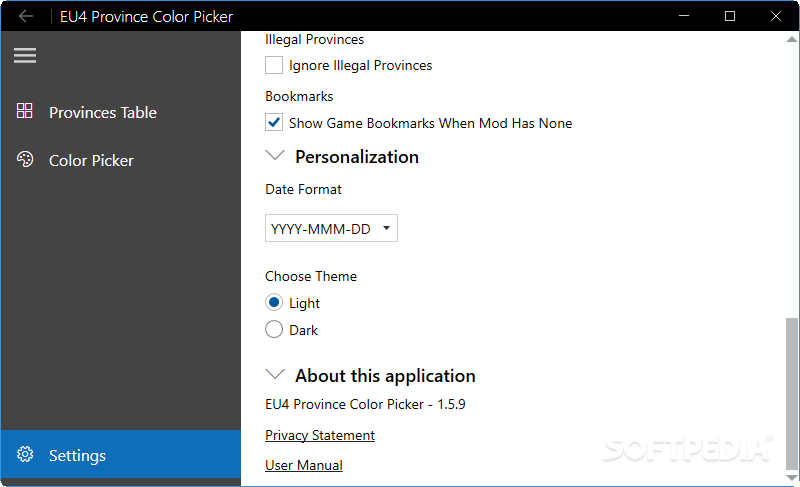Image resolution: width=800 pixels, height=487 pixels.
Task: Uncheck Show Game Bookmarks When Mod Has None
Action: pyautogui.click(x=274, y=123)
